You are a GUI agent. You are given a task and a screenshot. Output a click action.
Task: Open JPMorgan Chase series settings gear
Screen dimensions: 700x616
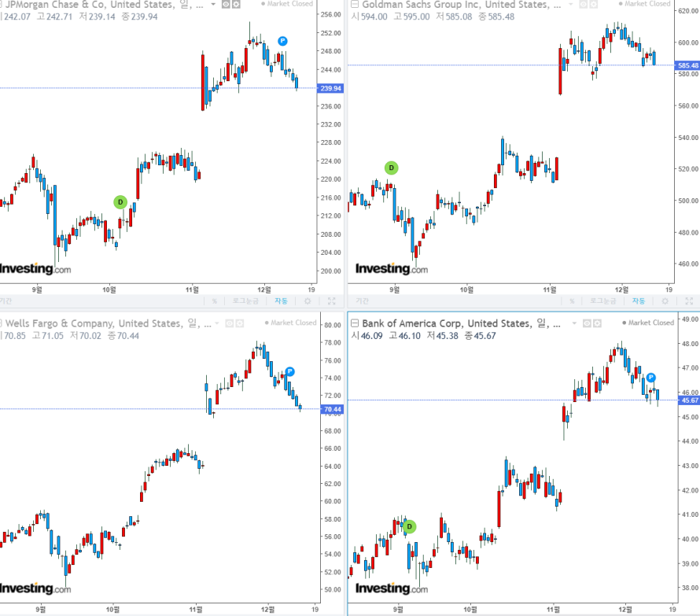pyautogui.click(x=235, y=4)
